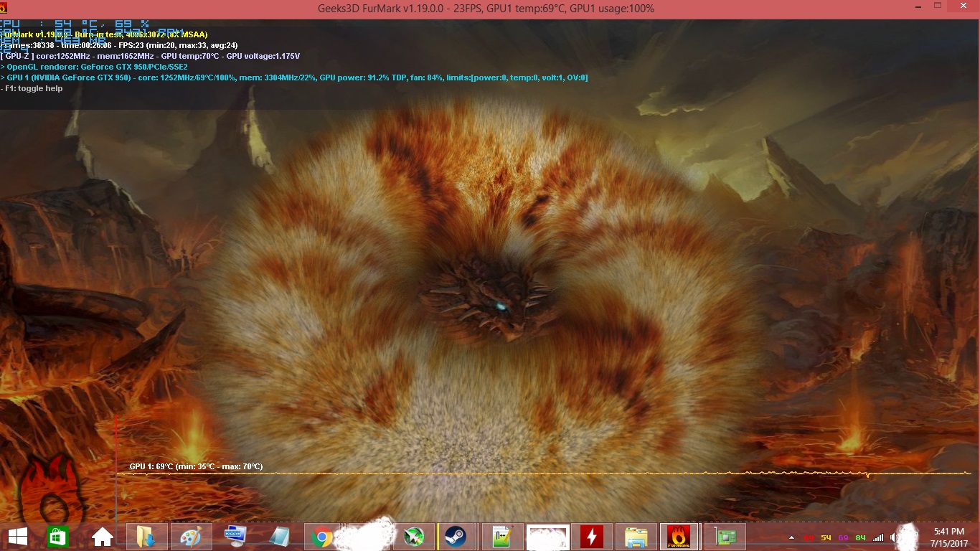This screenshot has width=980, height=551.
Task: Close the FurMark window
Action: pyautogui.click(x=962, y=6)
